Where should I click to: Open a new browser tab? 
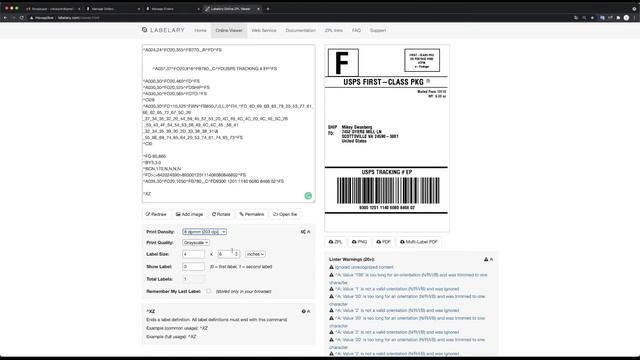(x=268, y=9)
